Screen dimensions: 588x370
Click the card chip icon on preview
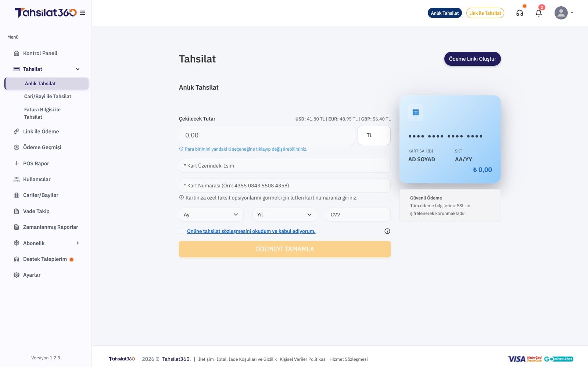[416, 112]
